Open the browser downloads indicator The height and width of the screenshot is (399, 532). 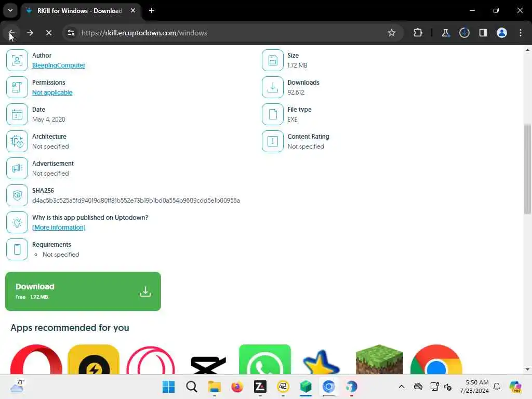464,33
